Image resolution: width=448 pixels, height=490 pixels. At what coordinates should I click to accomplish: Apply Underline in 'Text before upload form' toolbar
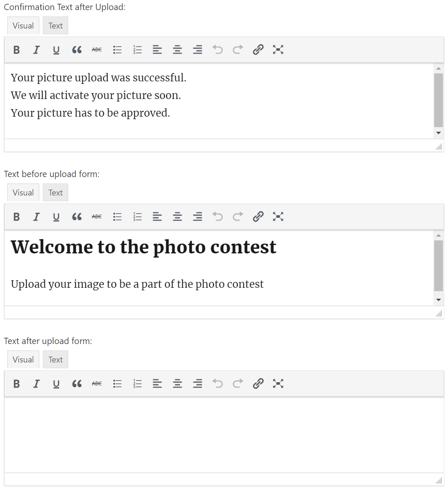(56, 216)
